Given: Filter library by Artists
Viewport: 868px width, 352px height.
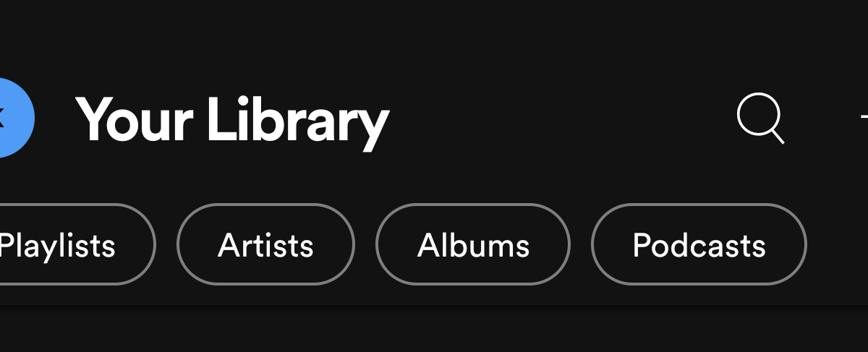Looking at the screenshot, I should (265, 245).
